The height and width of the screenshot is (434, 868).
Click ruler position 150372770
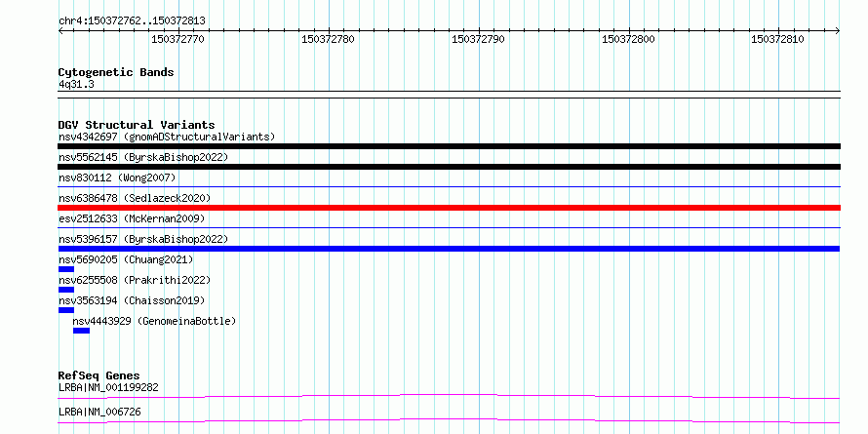[178, 39]
